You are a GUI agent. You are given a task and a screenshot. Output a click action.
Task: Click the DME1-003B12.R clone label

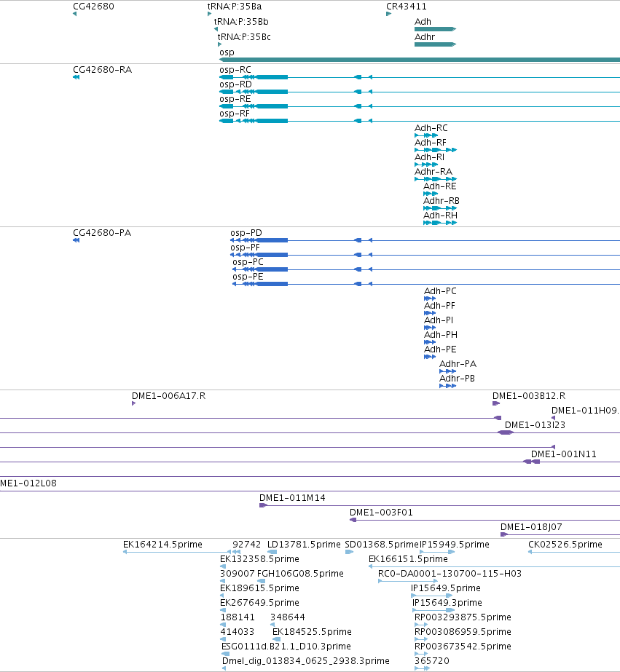pos(529,396)
